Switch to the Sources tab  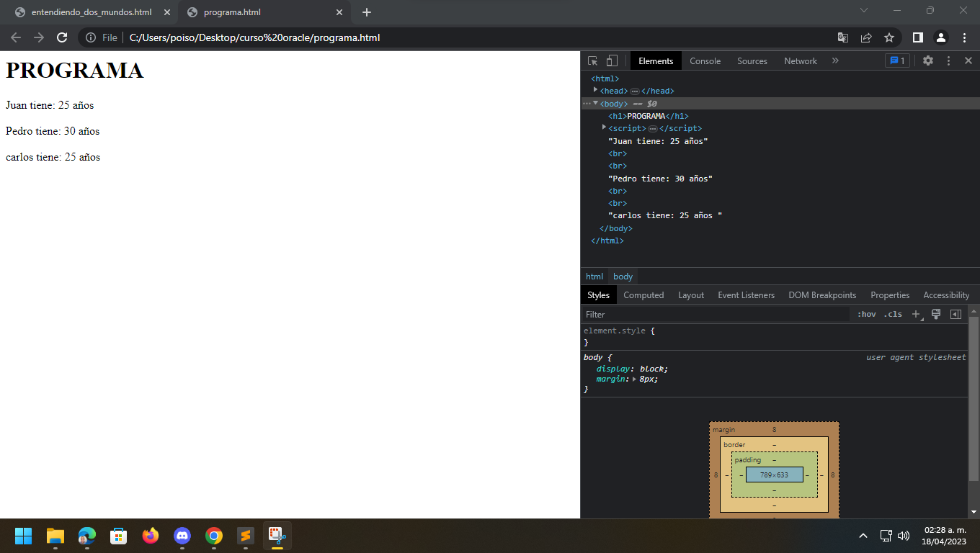coord(752,61)
